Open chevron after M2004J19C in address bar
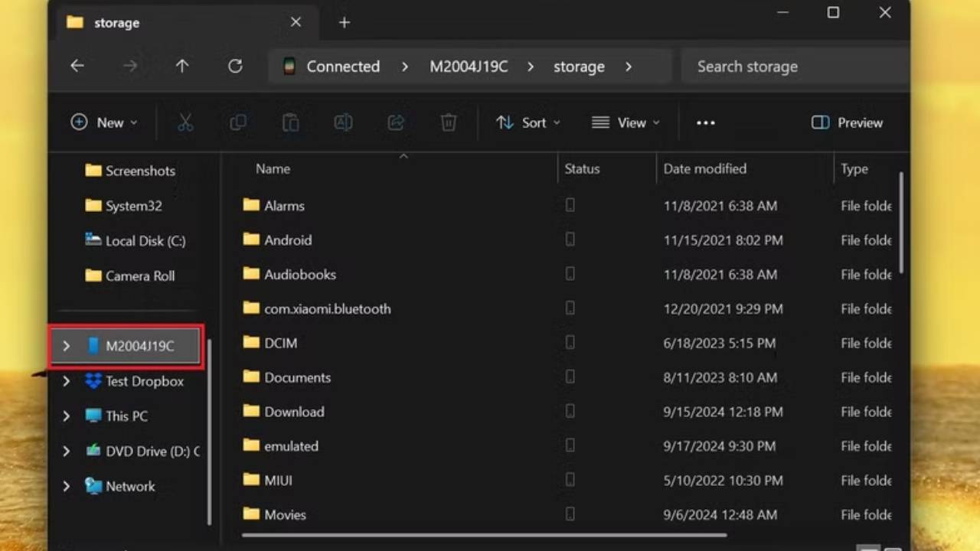This screenshot has height=551, width=980. 531,67
